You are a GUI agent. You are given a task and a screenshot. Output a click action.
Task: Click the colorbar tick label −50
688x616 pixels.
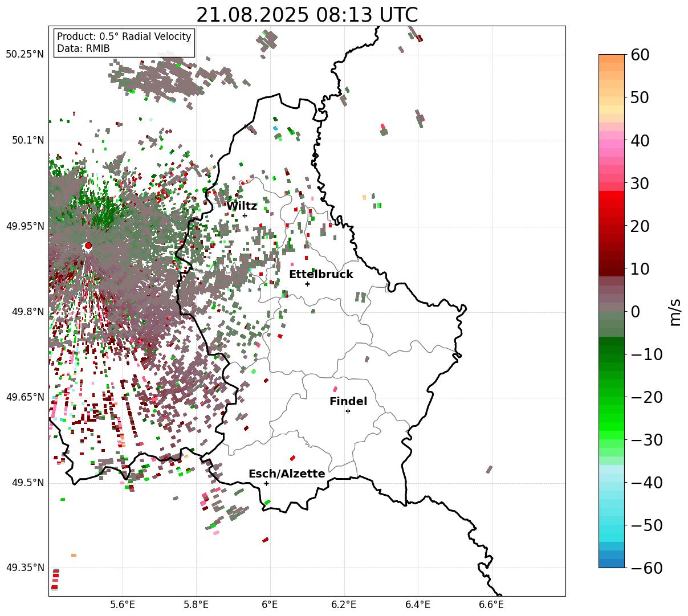(646, 525)
